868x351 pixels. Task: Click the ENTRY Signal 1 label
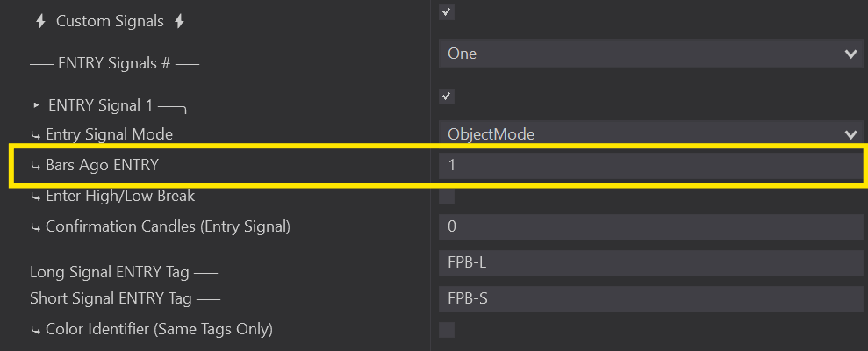(101, 105)
